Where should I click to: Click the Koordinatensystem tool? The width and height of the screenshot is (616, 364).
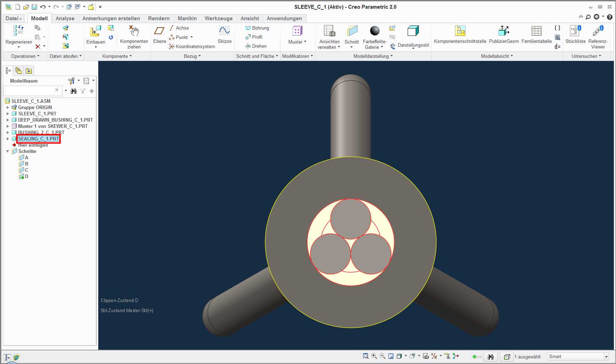point(192,46)
